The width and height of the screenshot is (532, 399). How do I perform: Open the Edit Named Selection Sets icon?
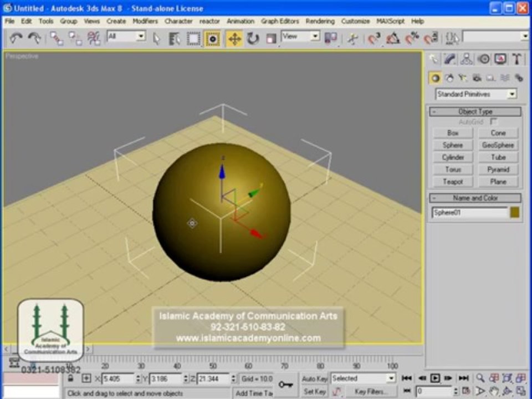point(452,39)
